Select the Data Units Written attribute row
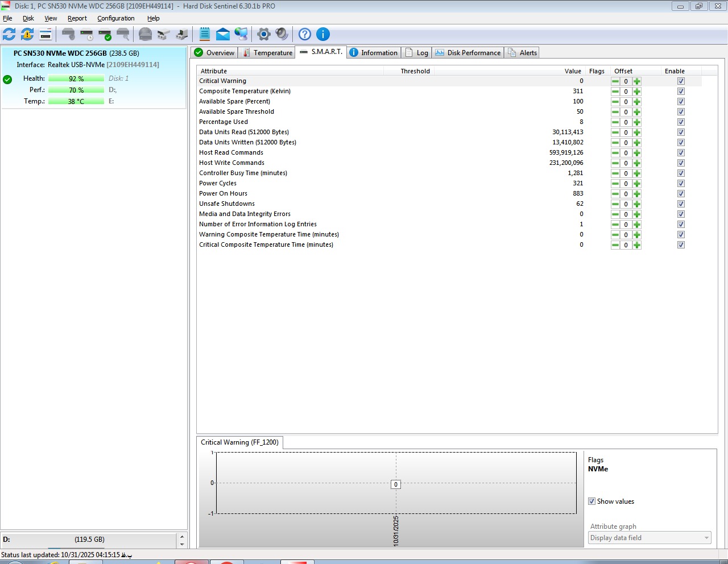728x564 pixels. tap(247, 143)
